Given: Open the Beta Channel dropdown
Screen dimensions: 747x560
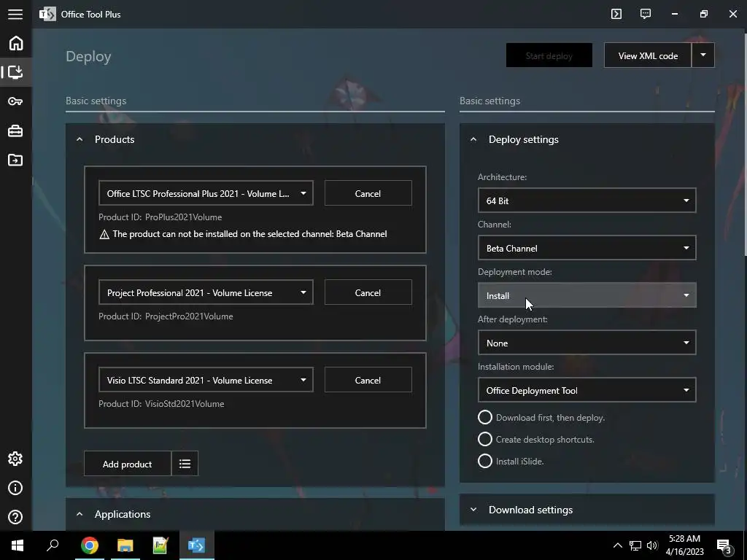Looking at the screenshot, I should coord(587,248).
